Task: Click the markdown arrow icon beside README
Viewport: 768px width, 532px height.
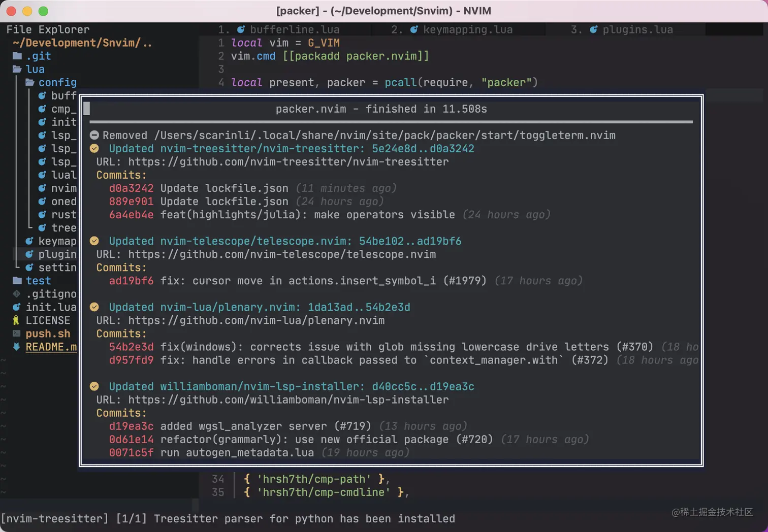Action: (17, 346)
